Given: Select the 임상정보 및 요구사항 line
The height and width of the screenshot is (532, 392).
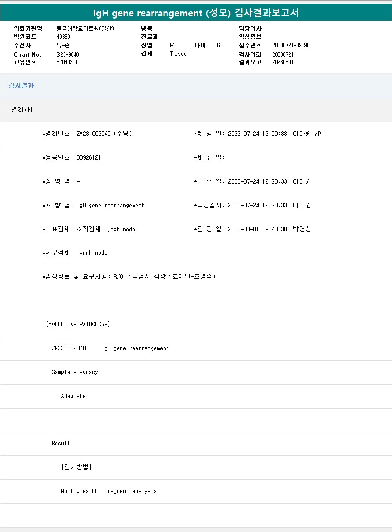Looking at the screenshot, I should pyautogui.click(x=129, y=276).
